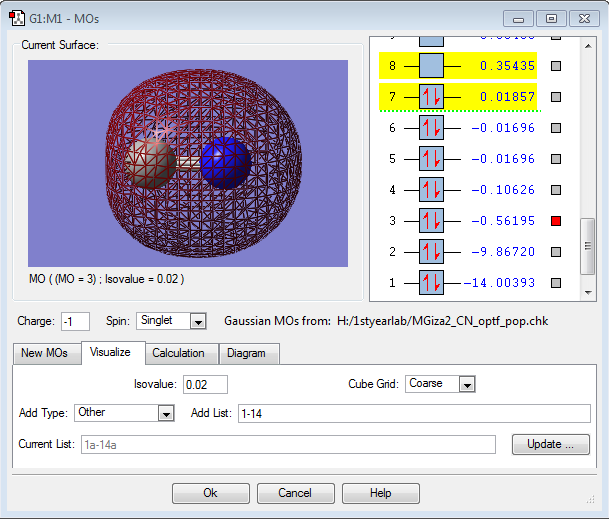Toggle surface checkbox for MO 6
Viewport: 609px width, 519px height.
pyautogui.click(x=556, y=128)
